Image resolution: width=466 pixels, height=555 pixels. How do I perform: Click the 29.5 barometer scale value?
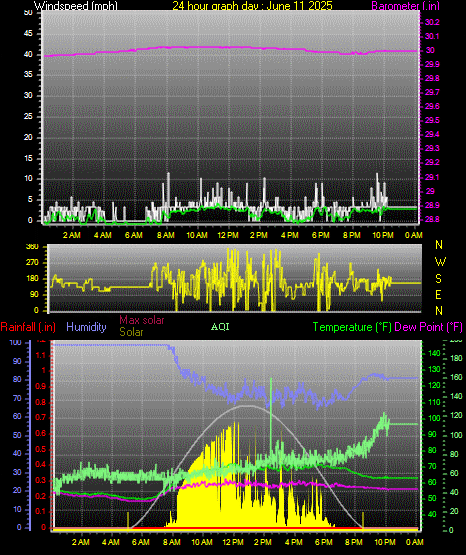pyautogui.click(x=432, y=120)
